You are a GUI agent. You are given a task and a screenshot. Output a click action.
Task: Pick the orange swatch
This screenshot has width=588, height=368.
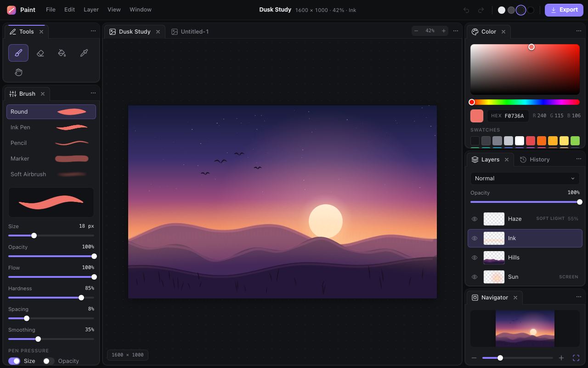tap(542, 141)
